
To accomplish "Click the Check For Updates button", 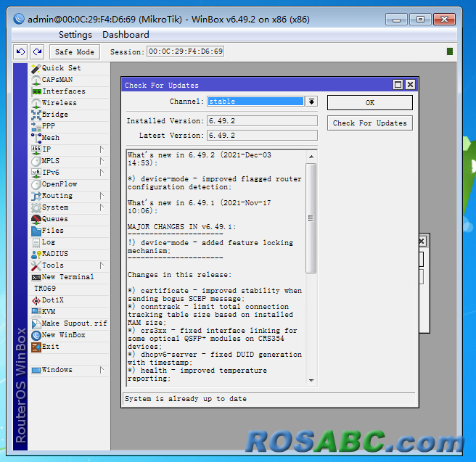I will 370,123.
